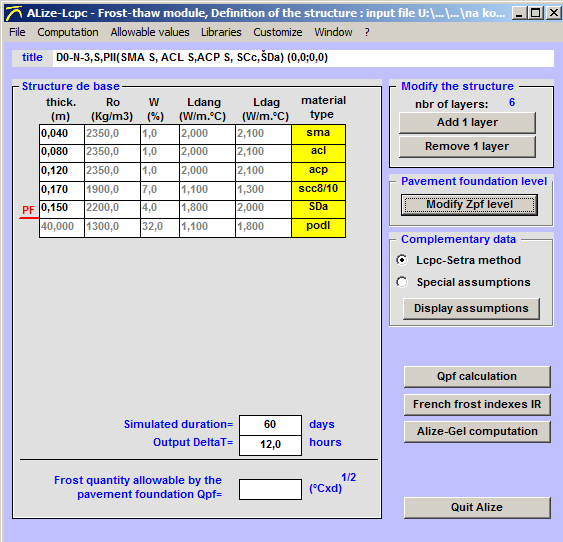563x542 pixels.
Task: Open the File menu
Action: (17, 32)
